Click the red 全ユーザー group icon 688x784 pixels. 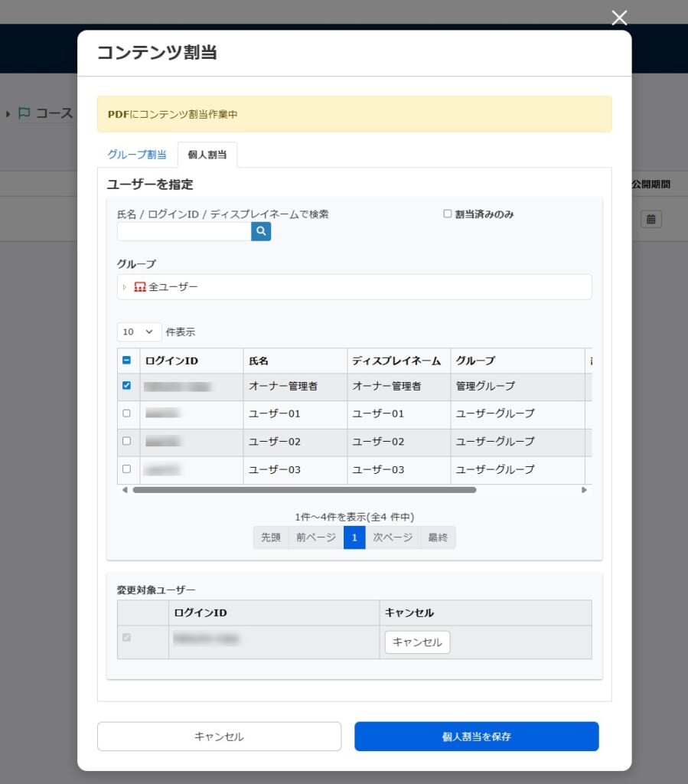pyautogui.click(x=139, y=287)
